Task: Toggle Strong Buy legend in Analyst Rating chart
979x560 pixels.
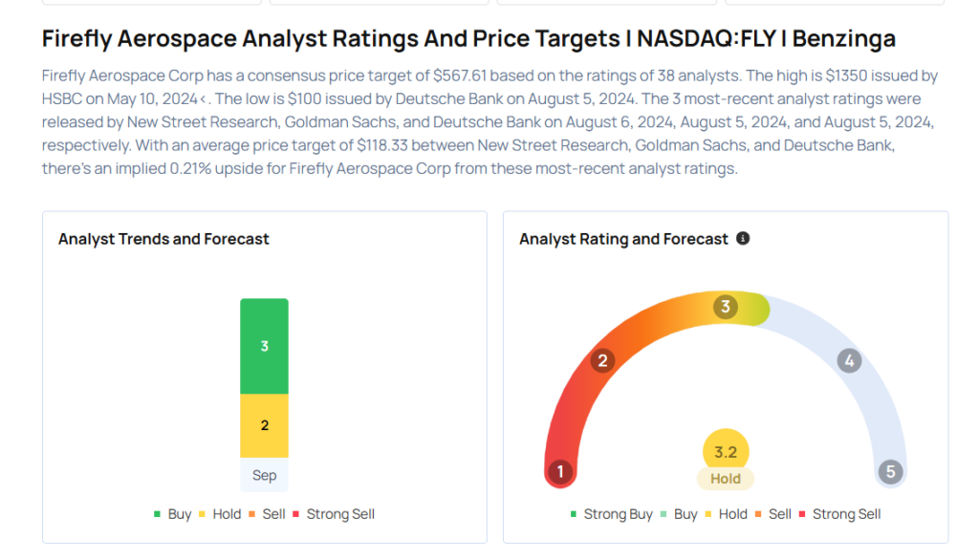Action: (610, 514)
